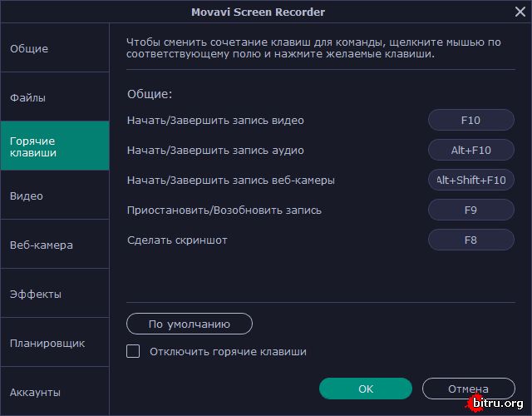The width and height of the screenshot is (532, 416).
Task: Set the Alt+Shift+F10 webcam recording hotkey
Action: (x=471, y=180)
